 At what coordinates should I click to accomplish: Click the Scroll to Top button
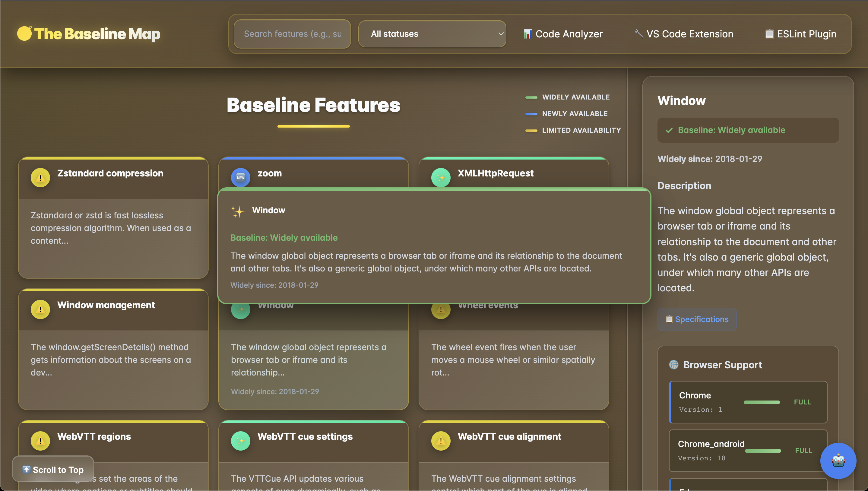coord(53,469)
